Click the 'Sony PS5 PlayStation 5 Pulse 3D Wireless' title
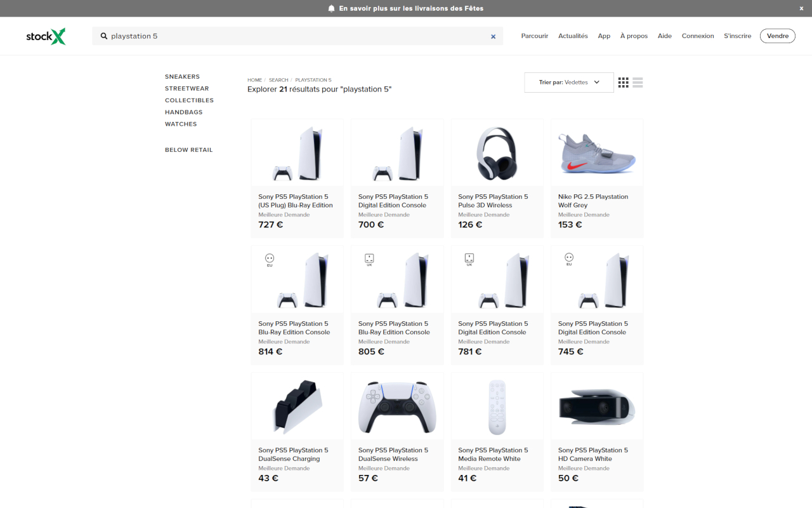This screenshot has width=812, height=508. pos(493,201)
